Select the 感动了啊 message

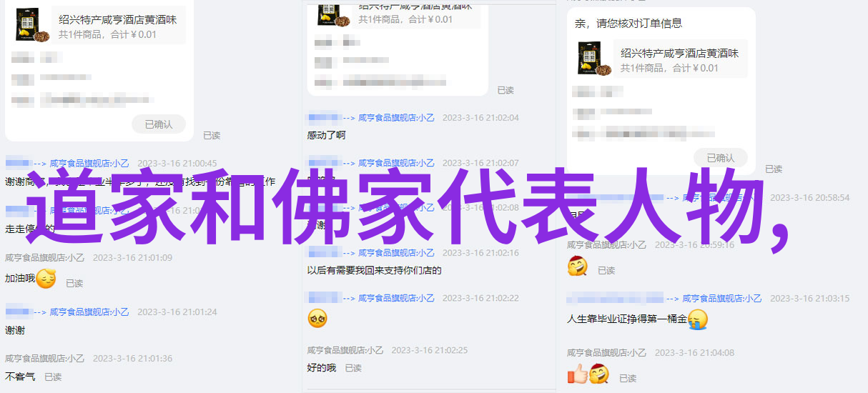click(327, 136)
